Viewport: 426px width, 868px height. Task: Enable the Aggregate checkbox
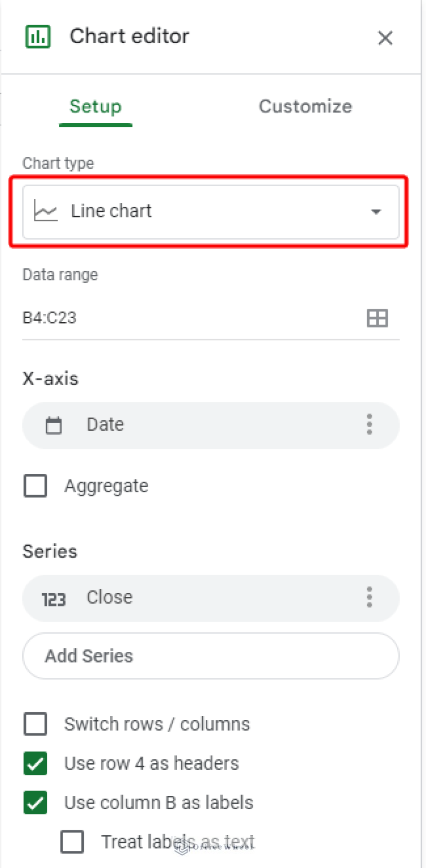[35, 487]
